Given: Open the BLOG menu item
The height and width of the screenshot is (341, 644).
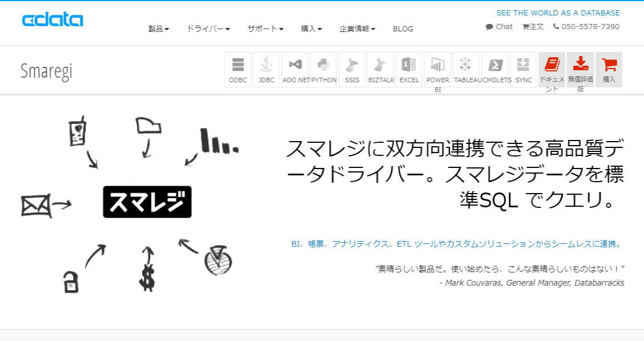Looking at the screenshot, I should (403, 29).
